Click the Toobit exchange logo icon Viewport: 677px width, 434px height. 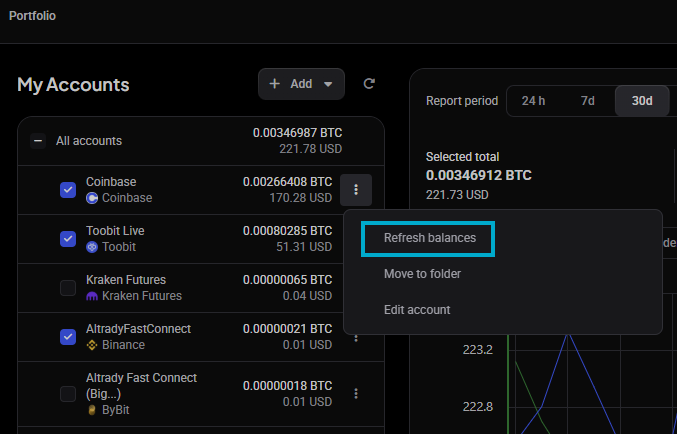point(92,247)
